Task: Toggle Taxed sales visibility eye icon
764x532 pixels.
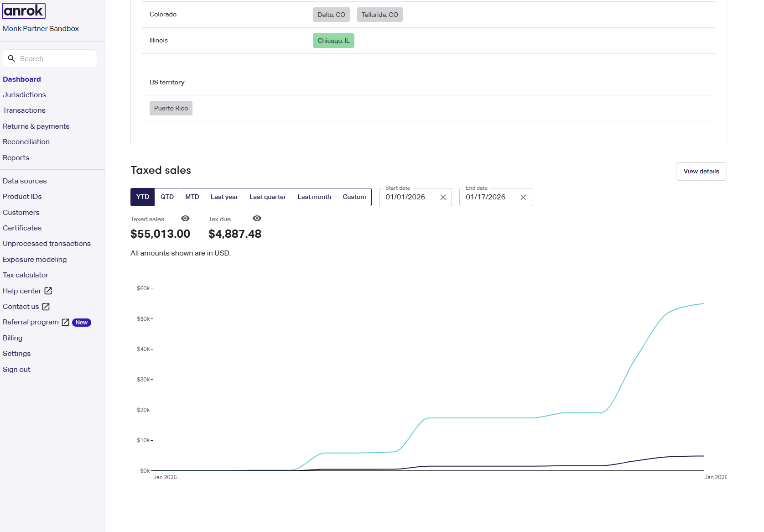Action: pyautogui.click(x=185, y=219)
